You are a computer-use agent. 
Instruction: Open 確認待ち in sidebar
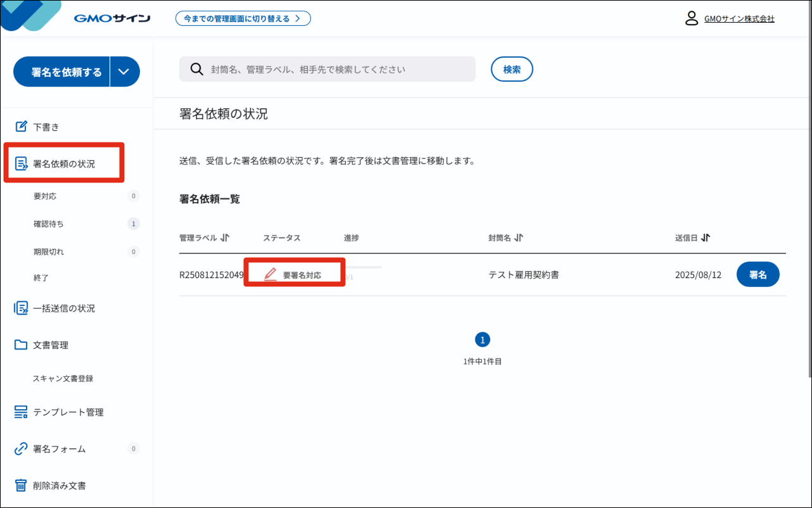(48, 224)
